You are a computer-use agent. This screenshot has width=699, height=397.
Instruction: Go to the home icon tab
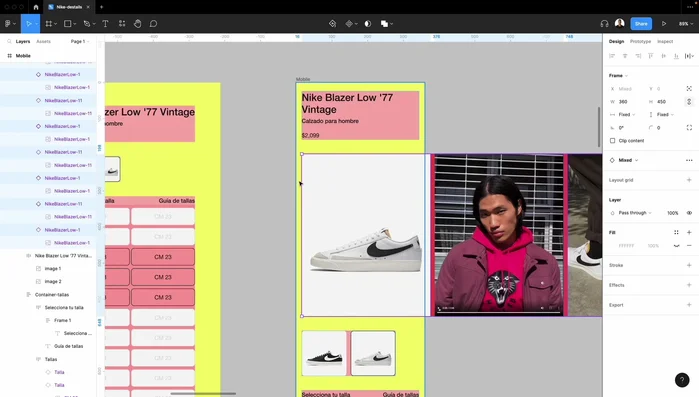click(x=36, y=7)
